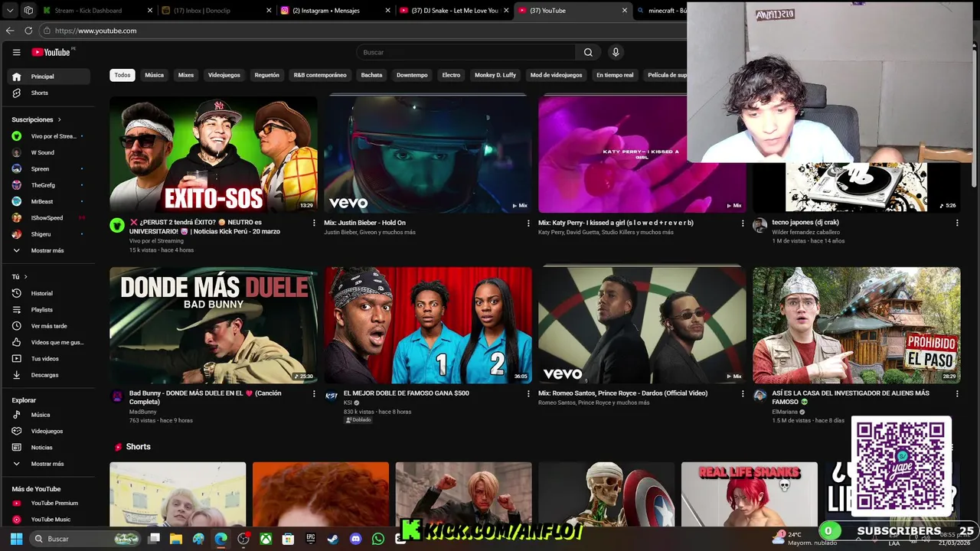Explore Música category in sidebar
Viewport: 980px width, 551px height.
pyautogui.click(x=48, y=415)
